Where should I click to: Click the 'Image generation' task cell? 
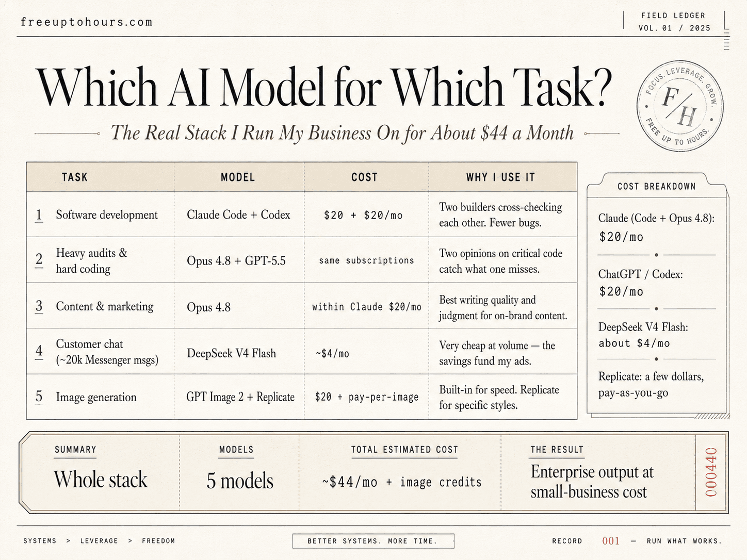click(96, 397)
